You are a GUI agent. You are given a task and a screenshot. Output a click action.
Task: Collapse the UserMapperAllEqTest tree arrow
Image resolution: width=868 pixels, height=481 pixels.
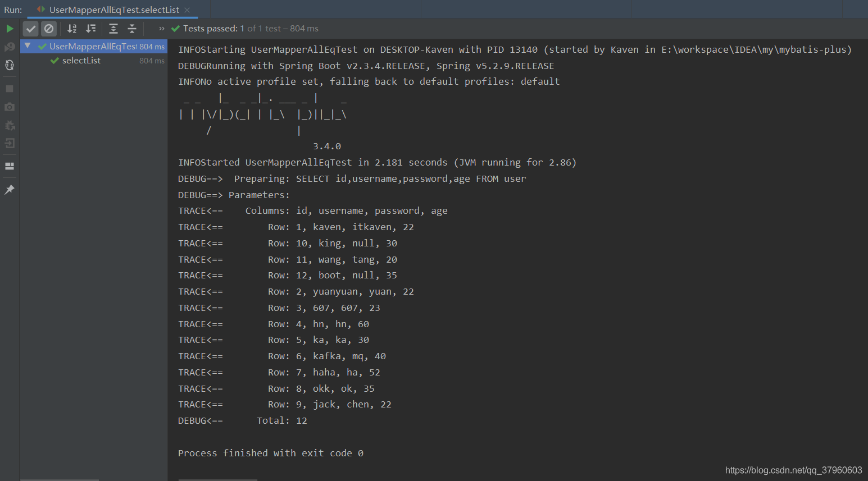[x=28, y=45]
